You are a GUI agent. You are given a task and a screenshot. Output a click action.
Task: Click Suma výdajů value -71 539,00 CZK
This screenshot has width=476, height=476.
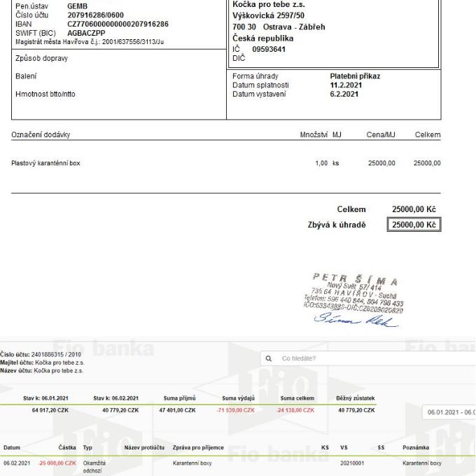[236, 410]
